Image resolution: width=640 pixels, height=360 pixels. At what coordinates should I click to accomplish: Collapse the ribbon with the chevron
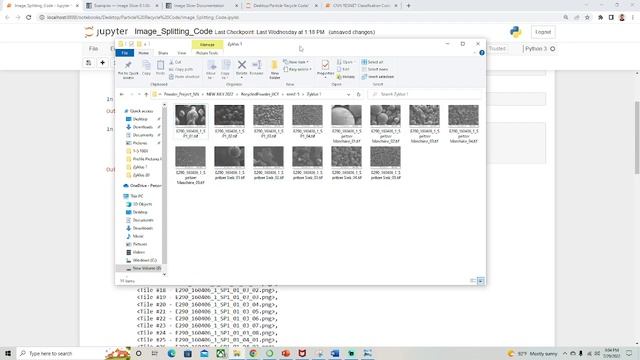[x=474, y=53]
